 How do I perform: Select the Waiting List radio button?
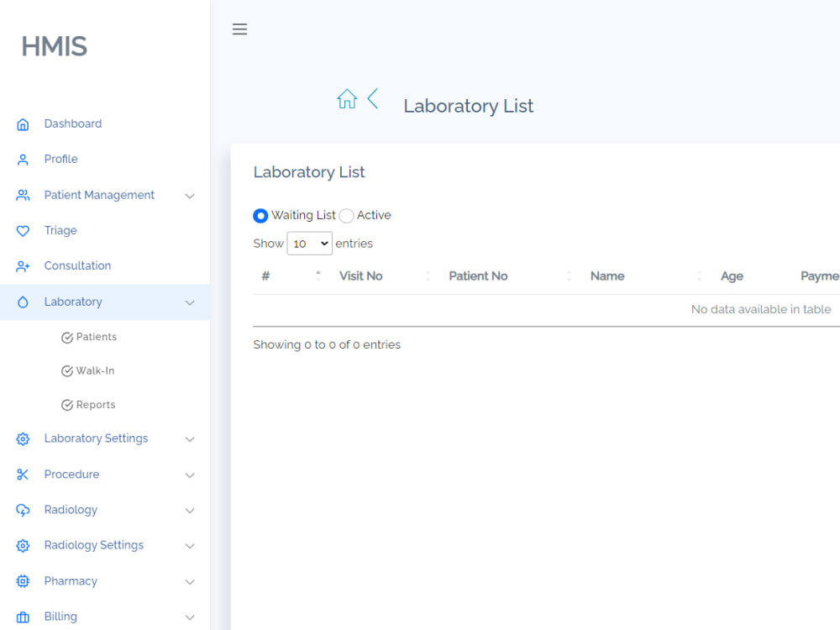coord(260,216)
